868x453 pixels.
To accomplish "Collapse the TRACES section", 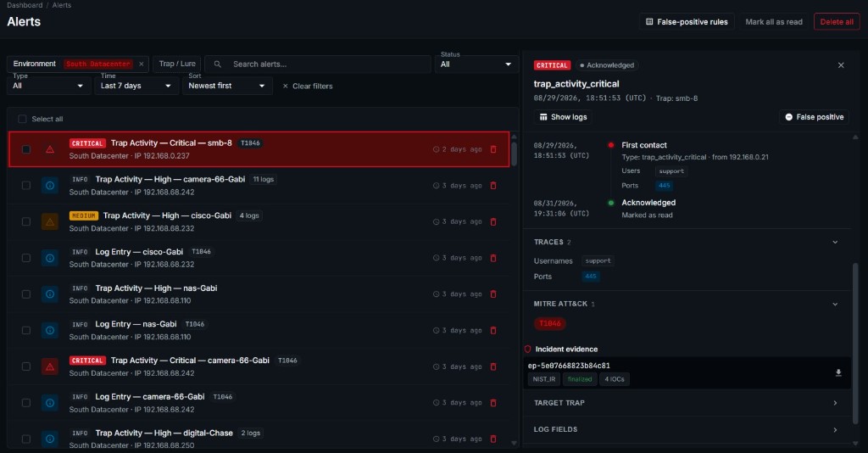I will tap(835, 242).
